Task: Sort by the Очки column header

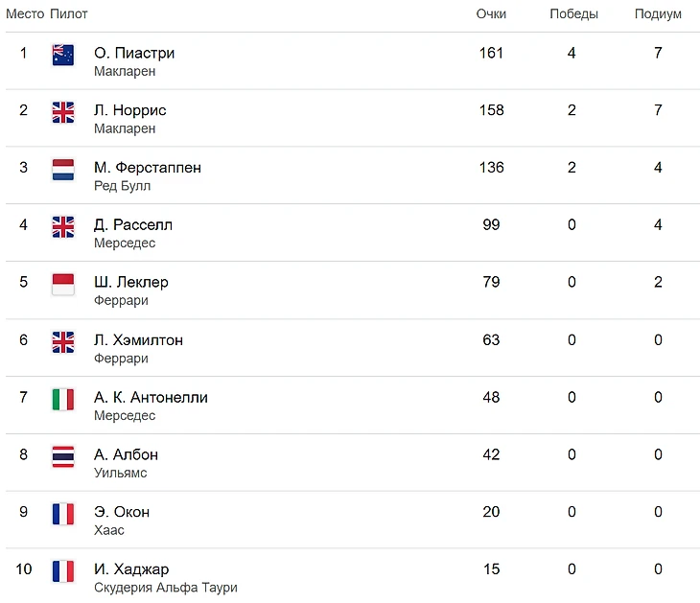Action: click(491, 14)
